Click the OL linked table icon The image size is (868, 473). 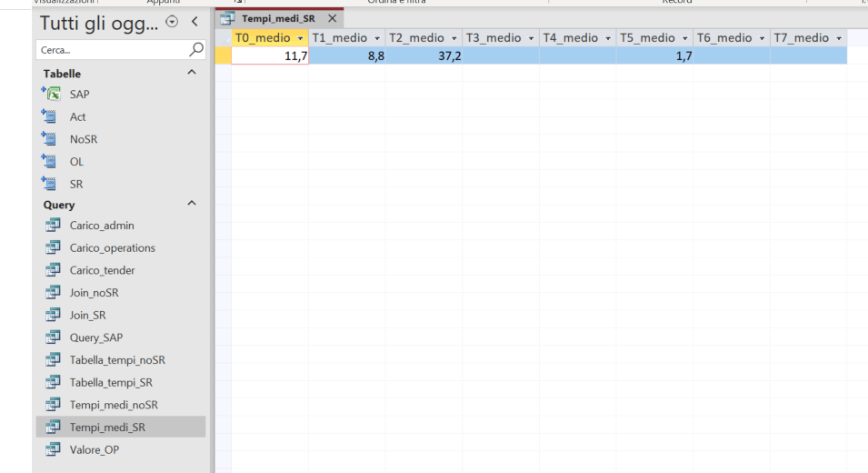(x=50, y=161)
